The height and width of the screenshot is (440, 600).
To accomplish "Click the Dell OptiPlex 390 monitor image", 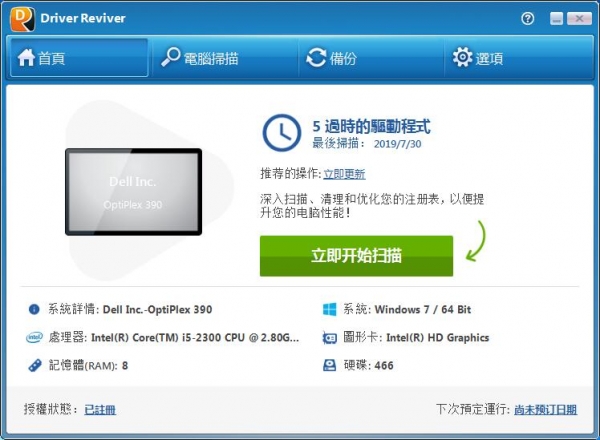I will coord(134,192).
